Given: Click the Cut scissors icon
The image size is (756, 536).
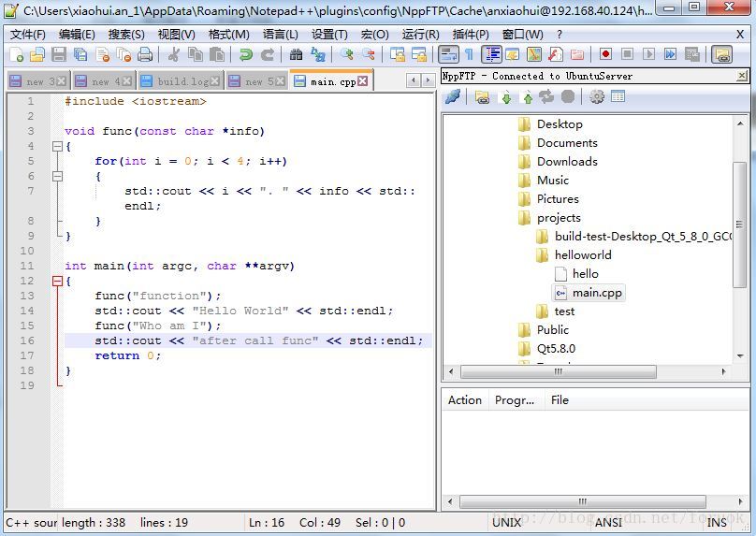Looking at the screenshot, I should [x=174, y=55].
